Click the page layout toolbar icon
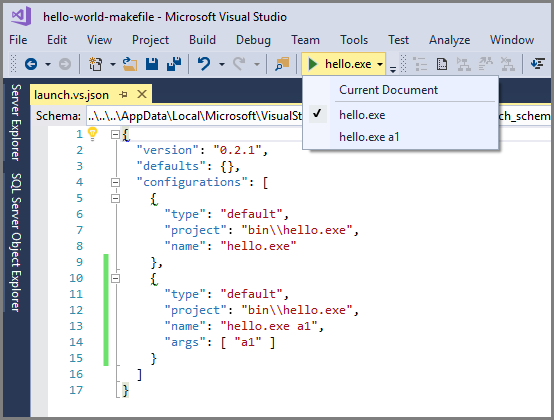The height and width of the screenshot is (420, 554). click(442, 64)
